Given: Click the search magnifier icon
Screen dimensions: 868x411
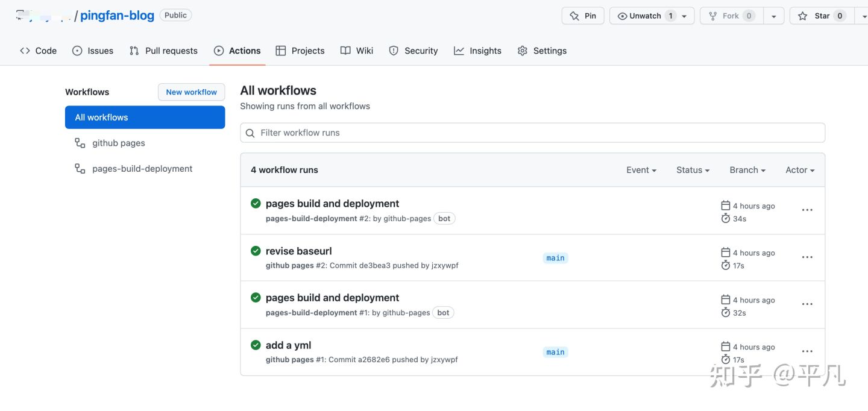Looking at the screenshot, I should point(250,133).
